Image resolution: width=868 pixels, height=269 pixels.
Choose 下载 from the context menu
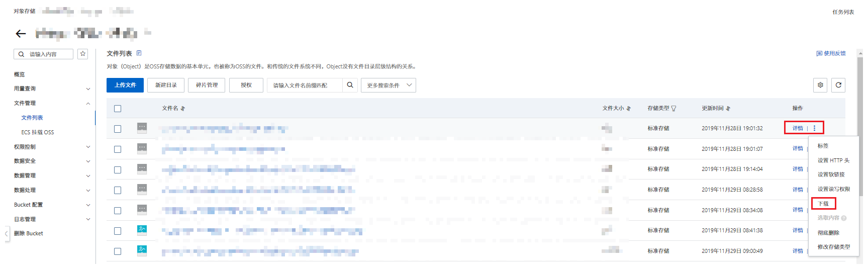coord(823,204)
